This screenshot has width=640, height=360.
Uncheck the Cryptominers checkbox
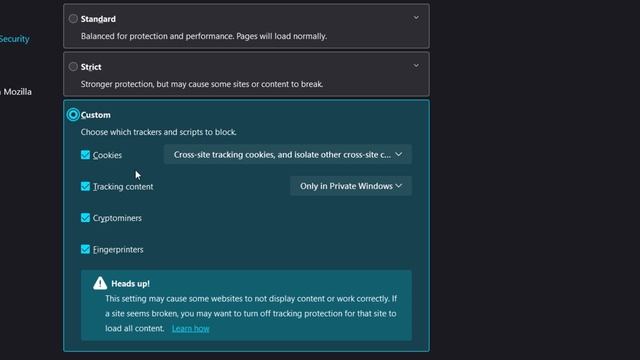point(85,218)
